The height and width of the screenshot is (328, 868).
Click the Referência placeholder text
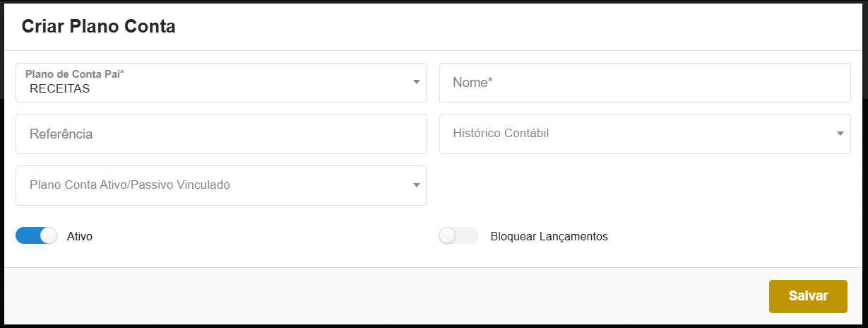pyautogui.click(x=61, y=134)
